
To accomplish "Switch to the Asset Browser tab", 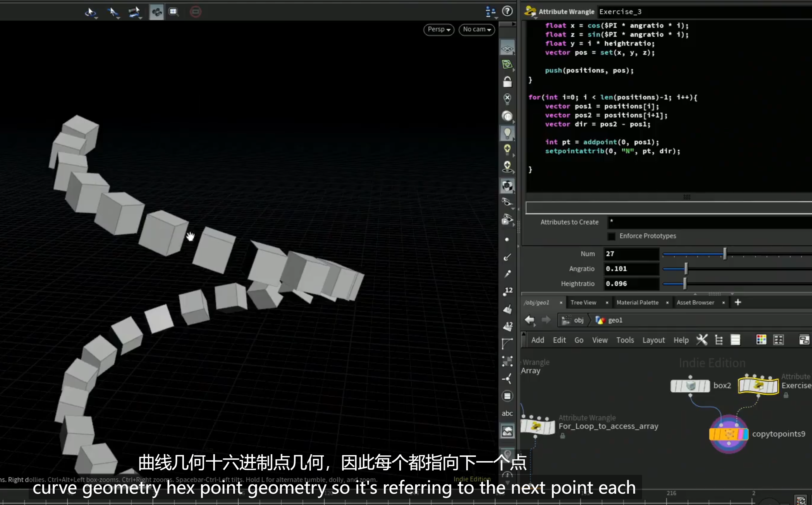I will 695,303.
